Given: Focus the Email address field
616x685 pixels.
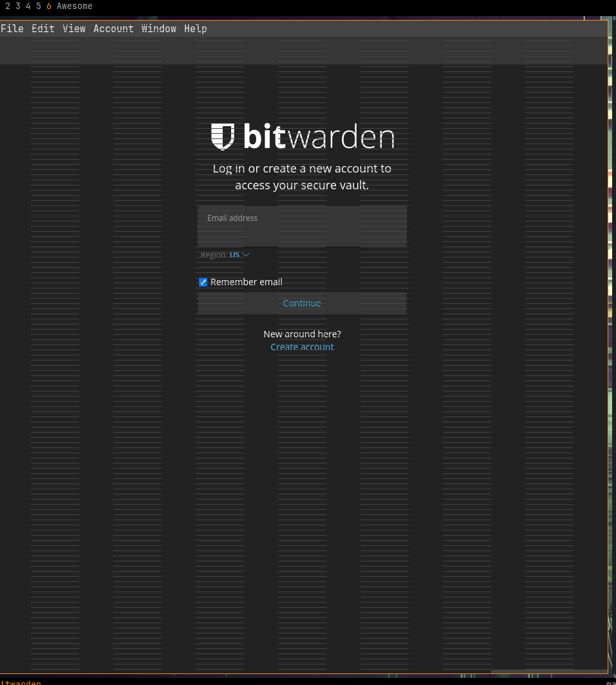Looking at the screenshot, I should [x=302, y=227].
